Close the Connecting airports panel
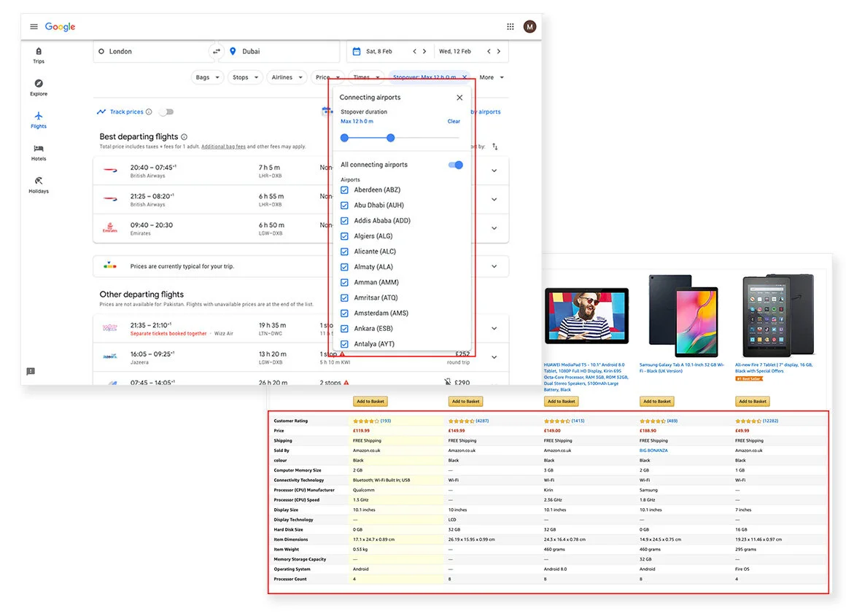 [459, 98]
